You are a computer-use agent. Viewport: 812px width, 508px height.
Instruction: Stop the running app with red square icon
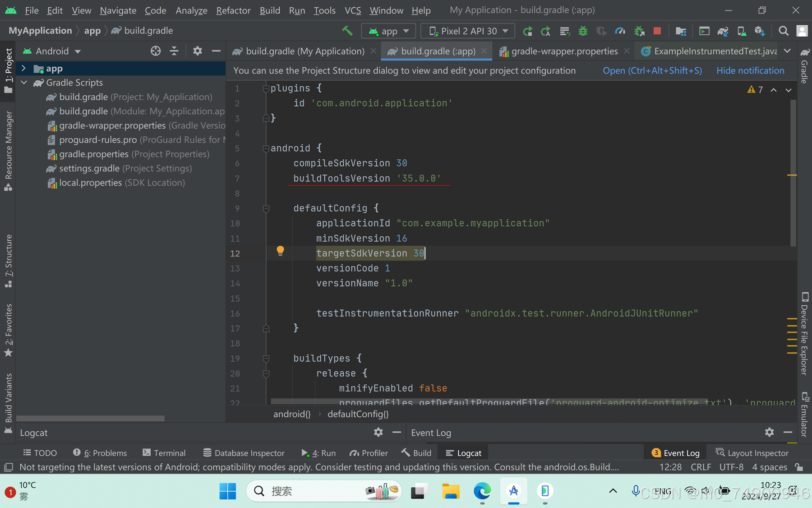point(657,31)
